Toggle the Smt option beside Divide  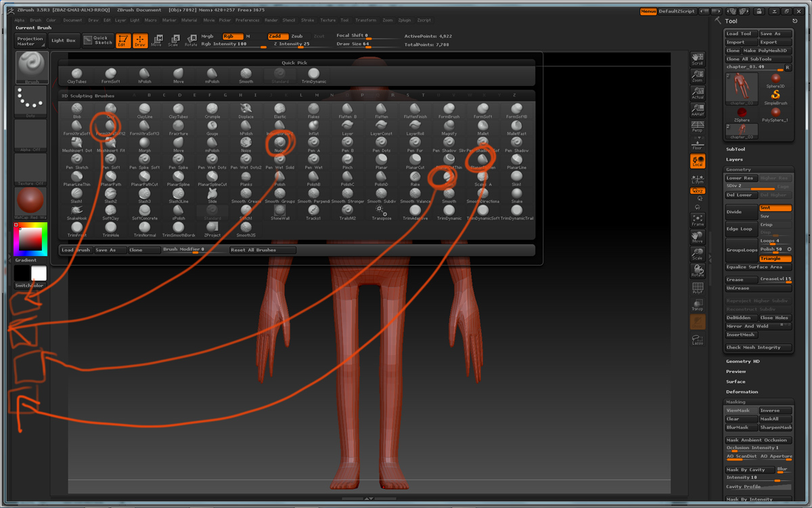click(x=775, y=208)
